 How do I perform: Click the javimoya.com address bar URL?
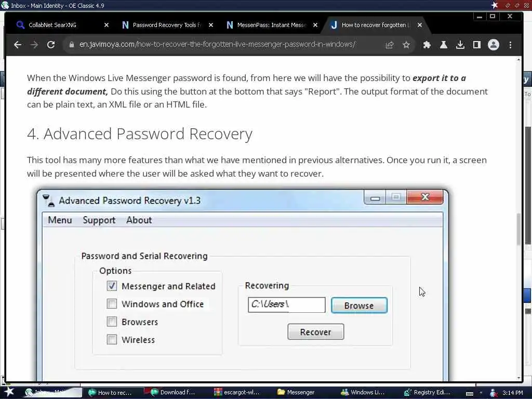coord(217,45)
